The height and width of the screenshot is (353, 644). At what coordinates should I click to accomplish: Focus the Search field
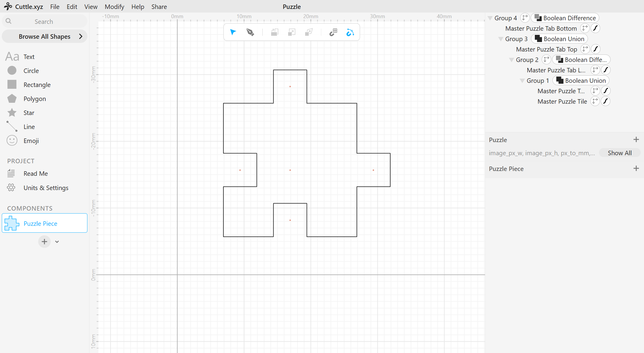coord(44,21)
